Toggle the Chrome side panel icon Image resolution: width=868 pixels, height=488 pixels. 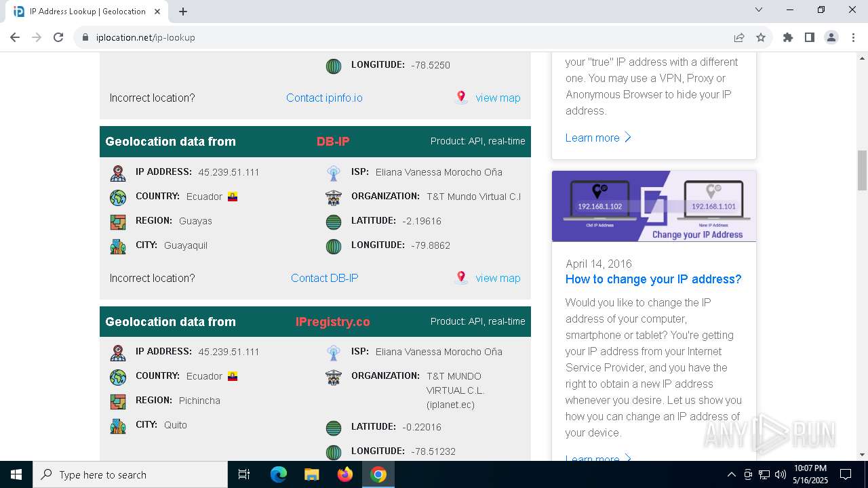(810, 37)
